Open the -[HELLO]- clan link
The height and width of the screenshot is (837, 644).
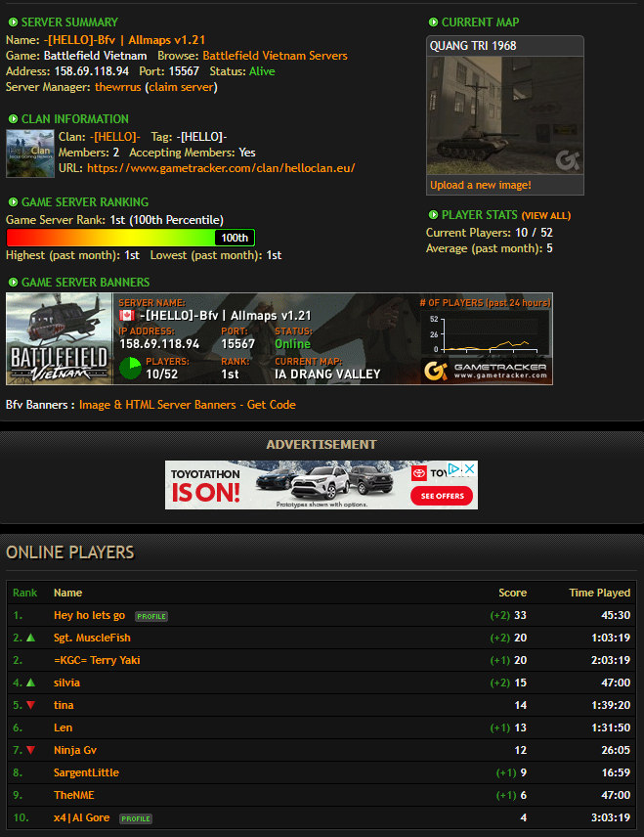[114, 137]
